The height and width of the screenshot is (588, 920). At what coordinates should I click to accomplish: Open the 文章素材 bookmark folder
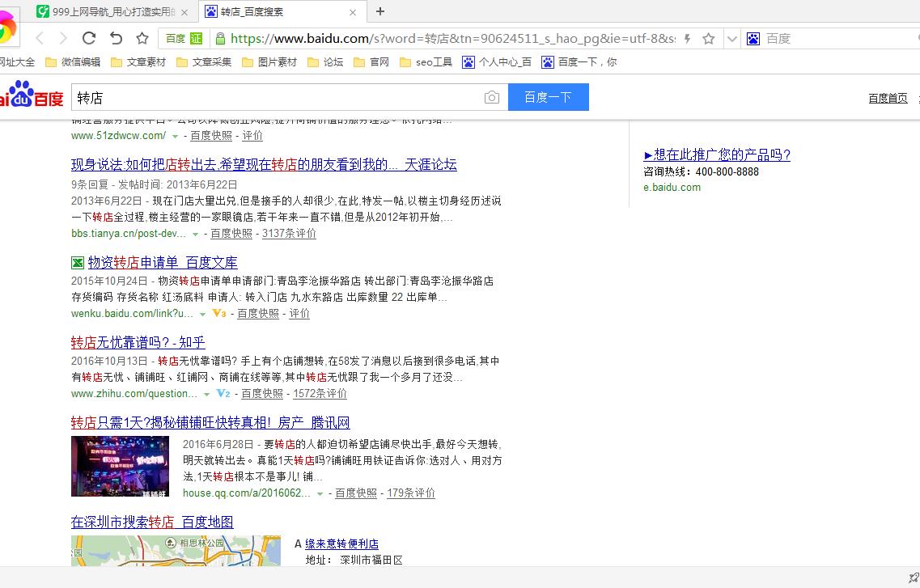pyautogui.click(x=138, y=62)
